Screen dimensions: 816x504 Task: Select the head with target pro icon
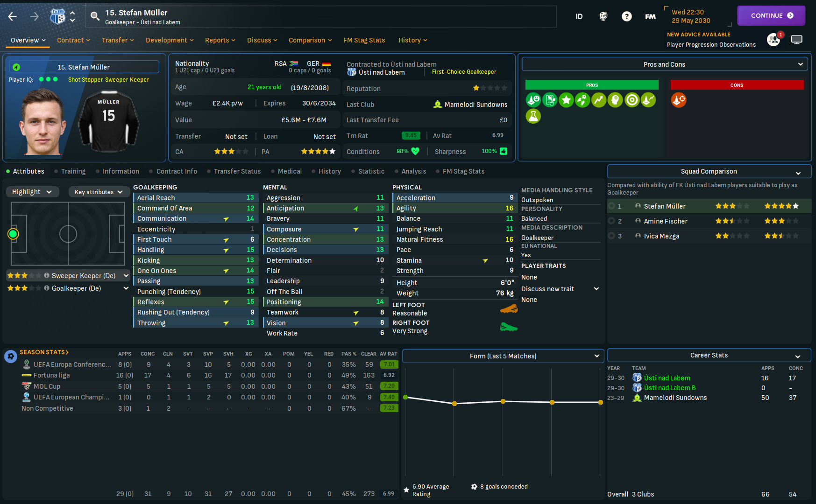[615, 100]
